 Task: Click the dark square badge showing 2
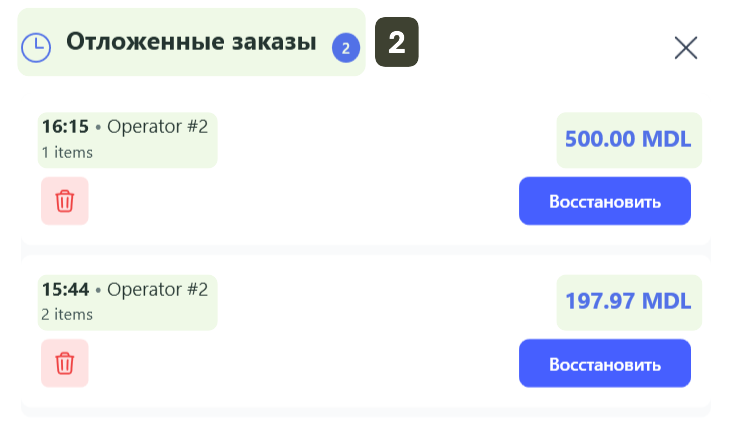point(396,42)
